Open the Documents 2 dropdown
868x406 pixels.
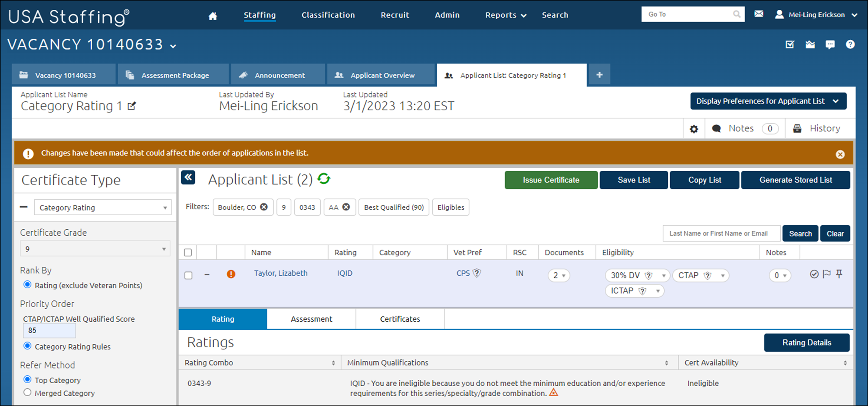(x=559, y=276)
